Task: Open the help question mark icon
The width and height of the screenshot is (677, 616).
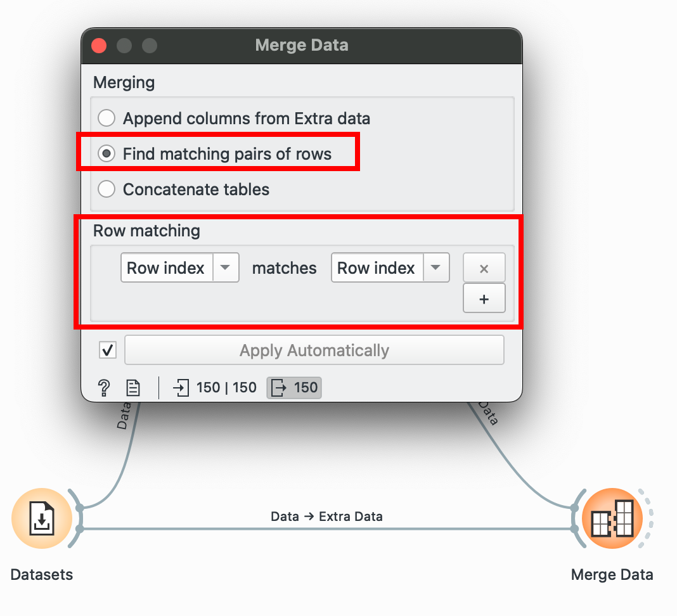Action: (x=105, y=388)
